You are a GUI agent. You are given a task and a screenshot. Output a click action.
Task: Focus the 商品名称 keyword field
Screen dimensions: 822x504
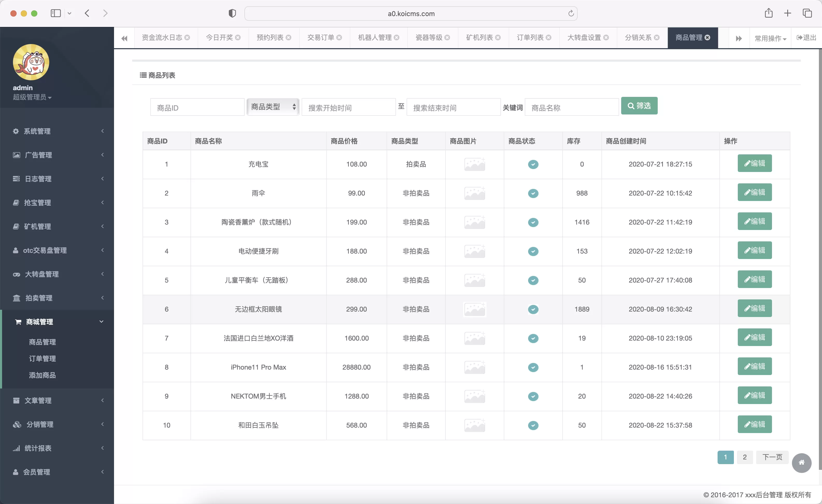pyautogui.click(x=572, y=107)
